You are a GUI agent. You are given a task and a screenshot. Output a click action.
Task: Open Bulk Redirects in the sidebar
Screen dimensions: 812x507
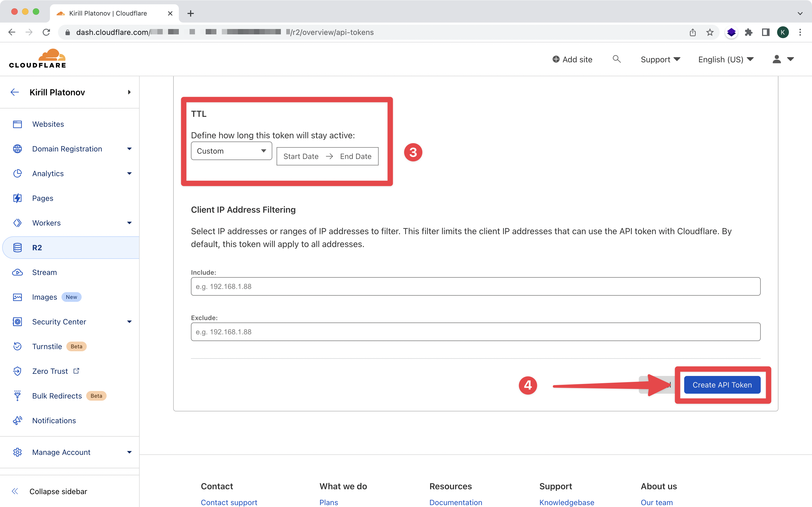click(x=57, y=396)
